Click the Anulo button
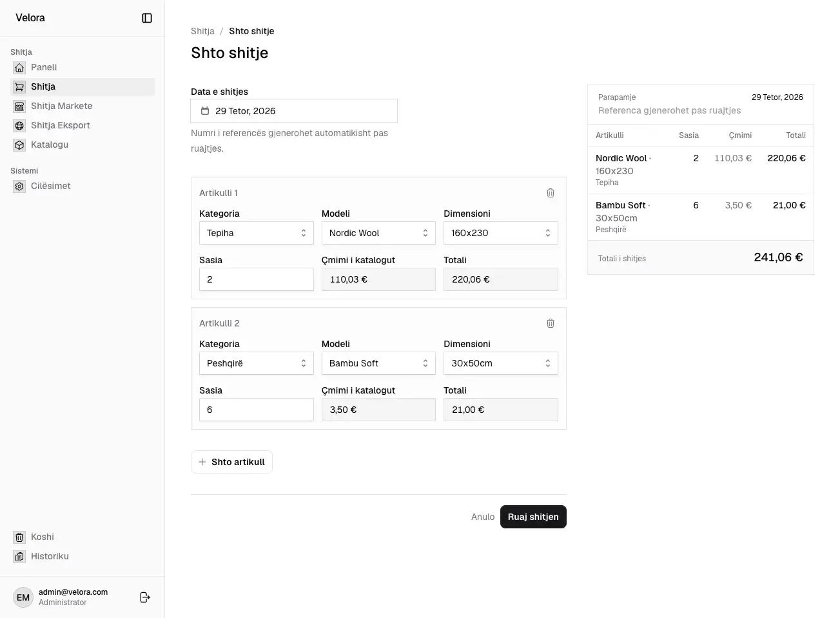840x618 pixels. (x=483, y=517)
